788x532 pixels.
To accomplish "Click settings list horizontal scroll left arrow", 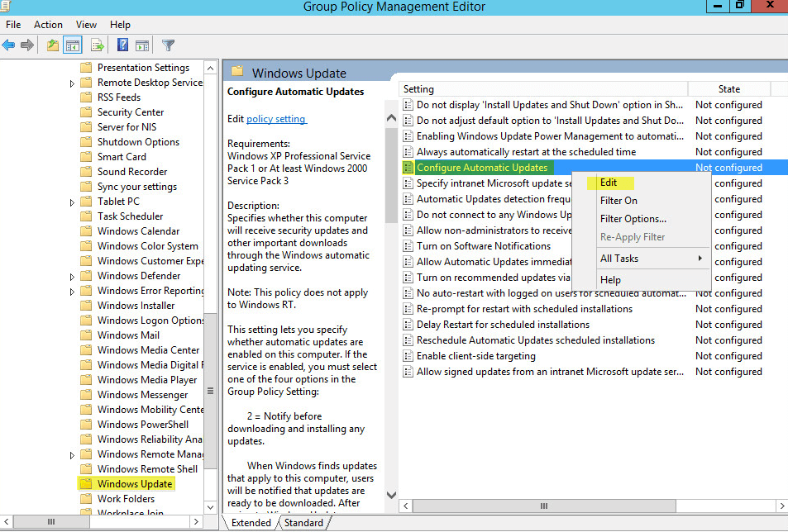I will (405, 506).
